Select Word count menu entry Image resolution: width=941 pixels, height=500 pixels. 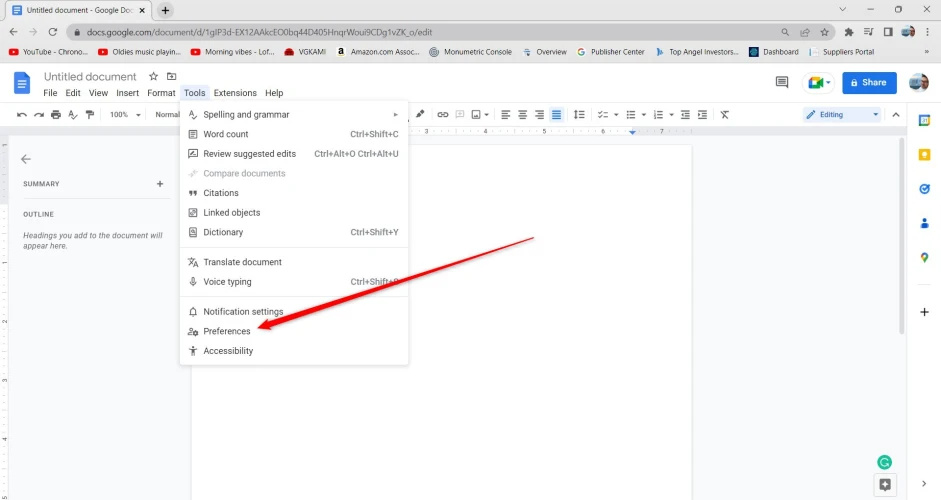[226, 134]
